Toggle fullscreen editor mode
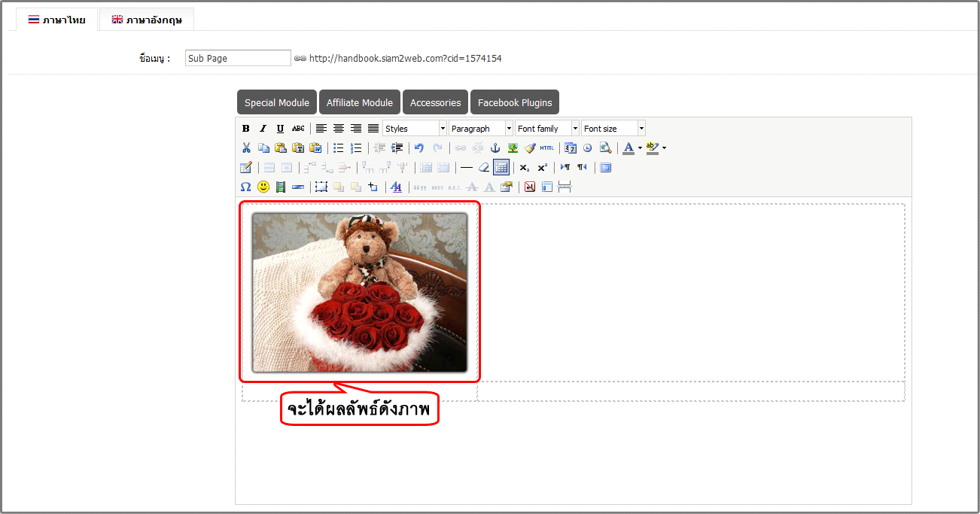 point(606,167)
